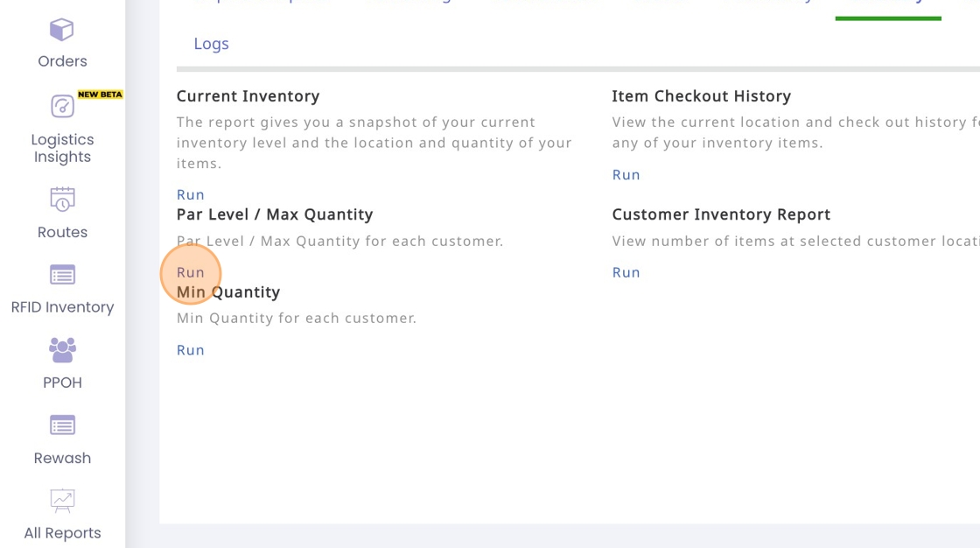Open the Routes calendar icon
Image resolution: width=980 pixels, height=548 pixels.
[x=62, y=200]
